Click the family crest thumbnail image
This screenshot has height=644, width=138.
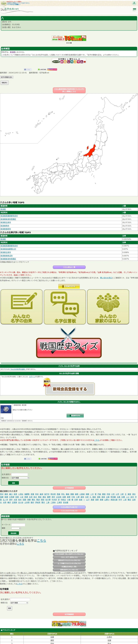tap(6, 409)
